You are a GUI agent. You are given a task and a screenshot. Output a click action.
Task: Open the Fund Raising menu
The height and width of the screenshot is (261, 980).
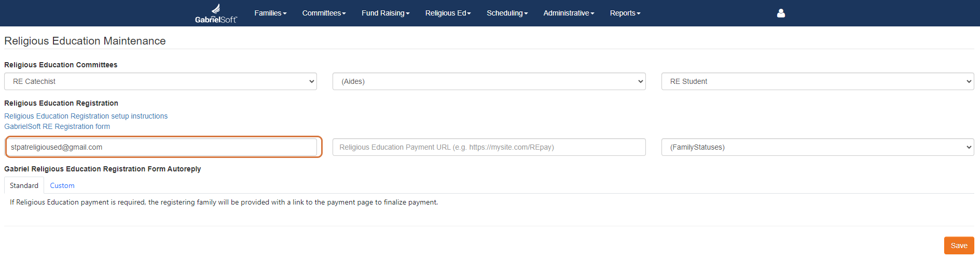click(x=385, y=13)
